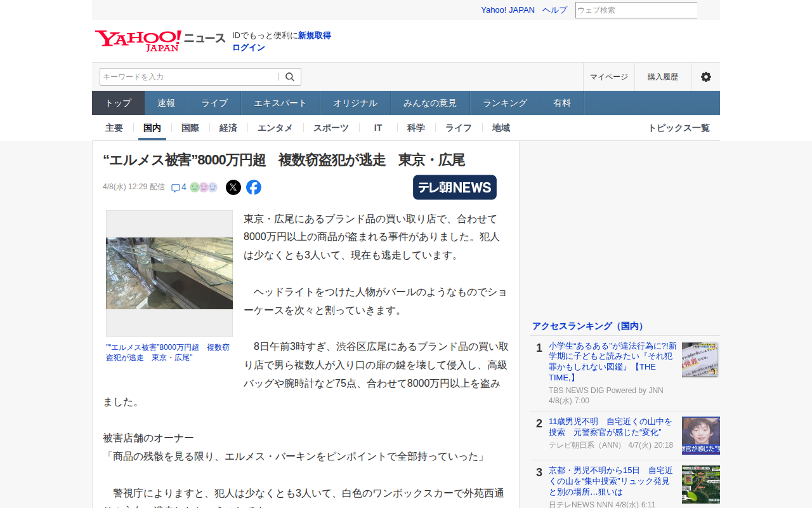The width and height of the screenshot is (812, 508).
Task: Open ranking 2 article 11歳男児不明
Action: (610, 427)
